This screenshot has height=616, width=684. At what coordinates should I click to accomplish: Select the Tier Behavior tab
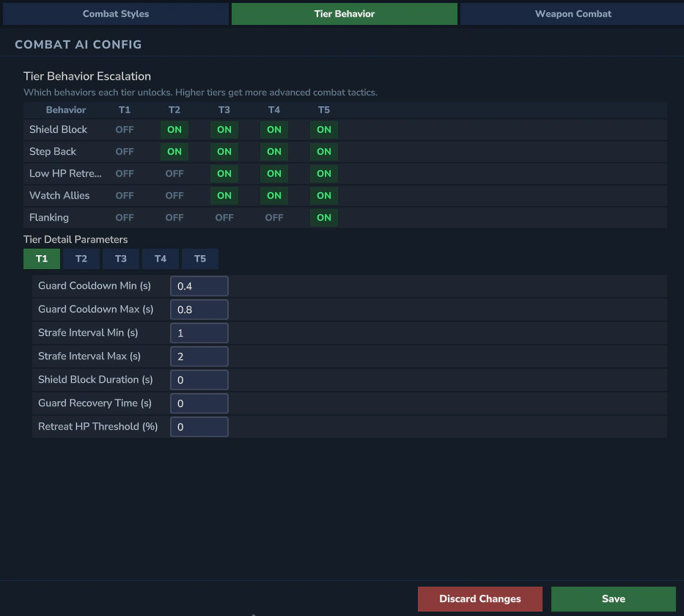click(344, 13)
